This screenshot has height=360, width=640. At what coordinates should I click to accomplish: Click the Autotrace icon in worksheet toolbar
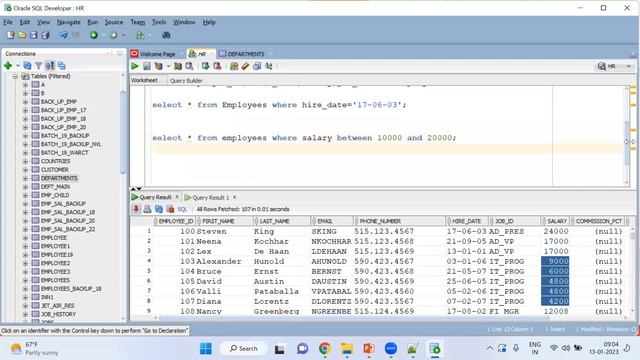(178, 66)
